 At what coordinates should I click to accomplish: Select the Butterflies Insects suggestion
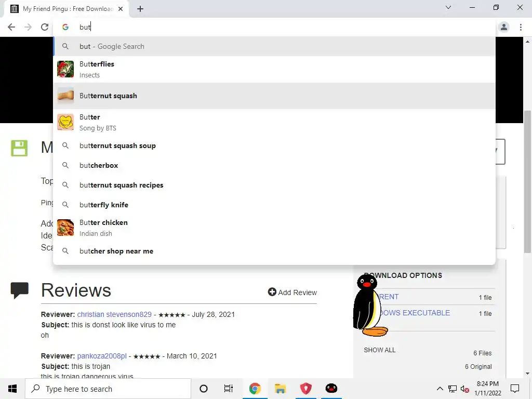pyautogui.click(x=274, y=69)
